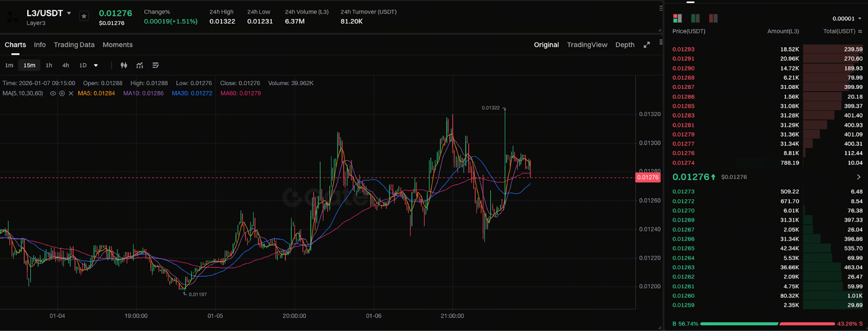Switch chart to TradingView mode
Image resolution: width=868 pixels, height=331 pixels.
coord(587,45)
